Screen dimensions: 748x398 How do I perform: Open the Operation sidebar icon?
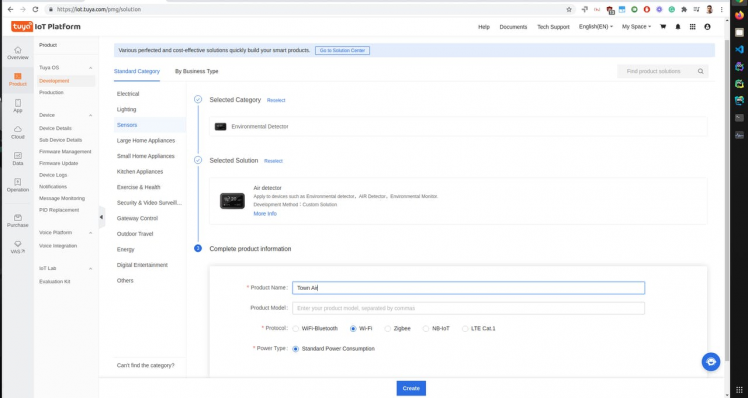(18, 186)
